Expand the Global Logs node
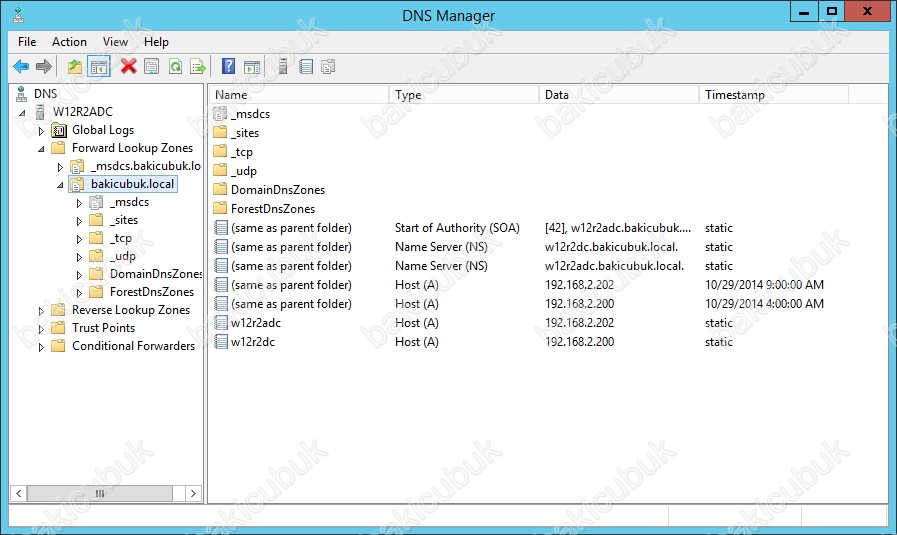The height and width of the screenshot is (535, 897). click(41, 131)
